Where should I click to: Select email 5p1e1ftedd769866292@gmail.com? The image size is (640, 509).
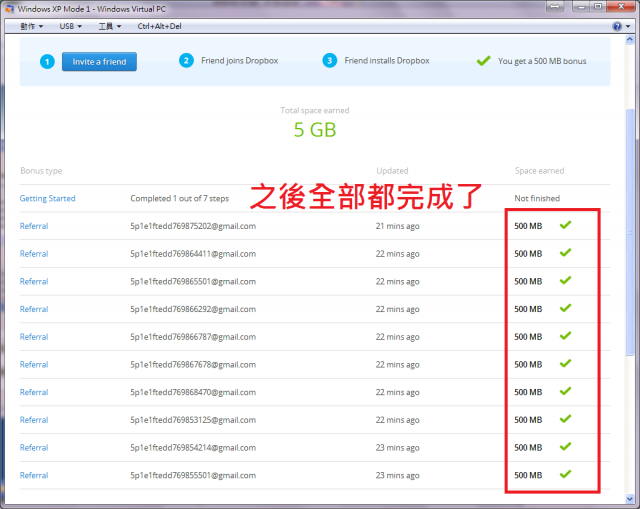coord(193,309)
